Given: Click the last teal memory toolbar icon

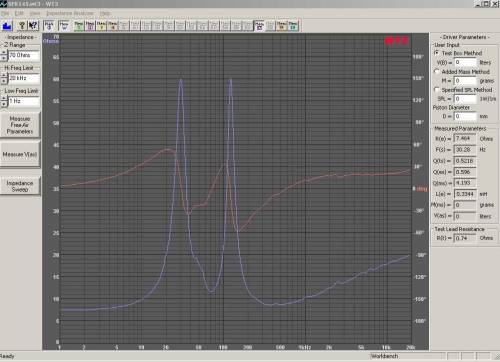Looking at the screenshot, I should click(x=293, y=26).
